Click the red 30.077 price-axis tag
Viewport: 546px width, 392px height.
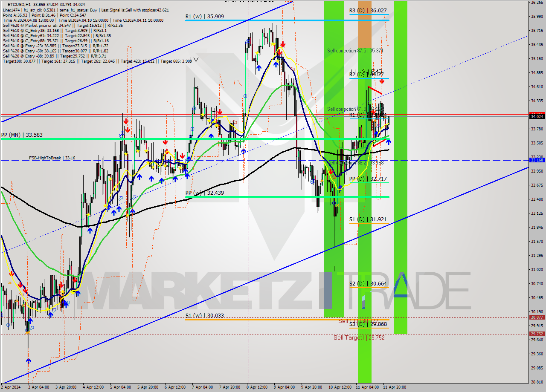[x=537, y=317]
